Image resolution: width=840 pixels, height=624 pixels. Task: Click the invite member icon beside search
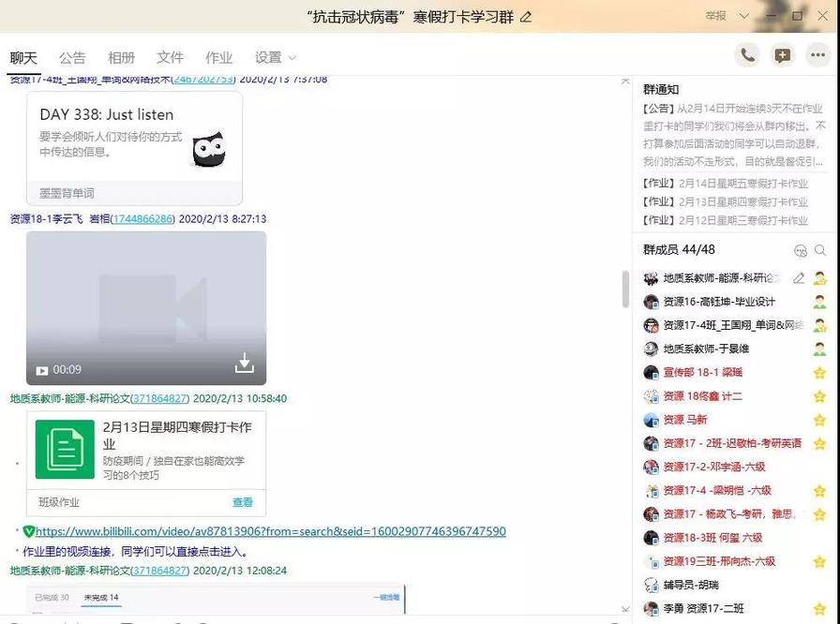tap(802, 251)
